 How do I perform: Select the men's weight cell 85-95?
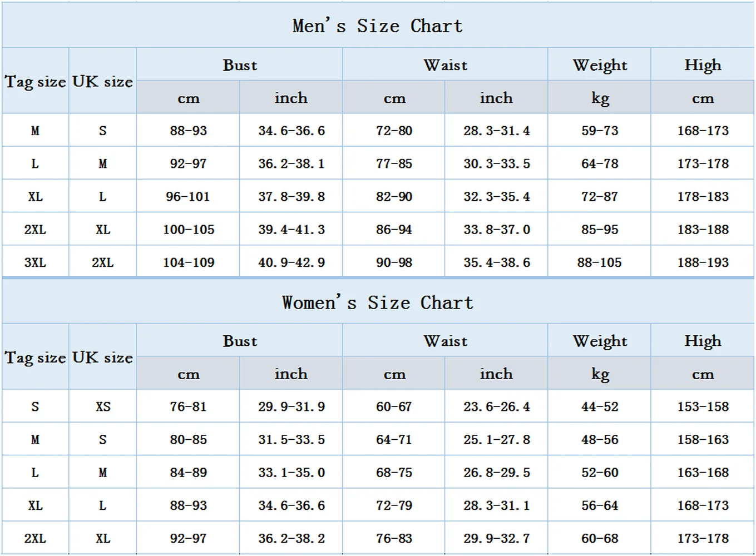[x=600, y=230]
